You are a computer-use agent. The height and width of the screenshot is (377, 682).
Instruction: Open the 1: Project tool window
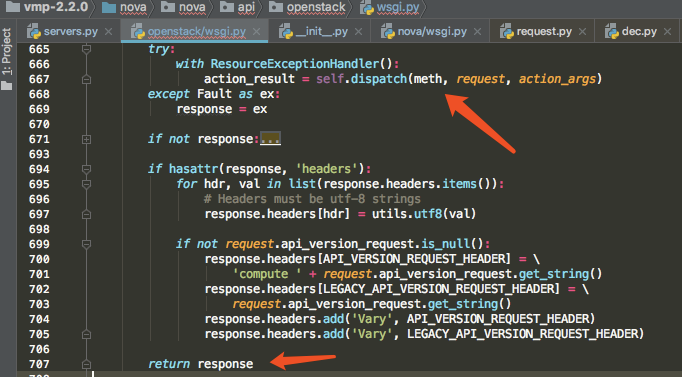[7, 51]
